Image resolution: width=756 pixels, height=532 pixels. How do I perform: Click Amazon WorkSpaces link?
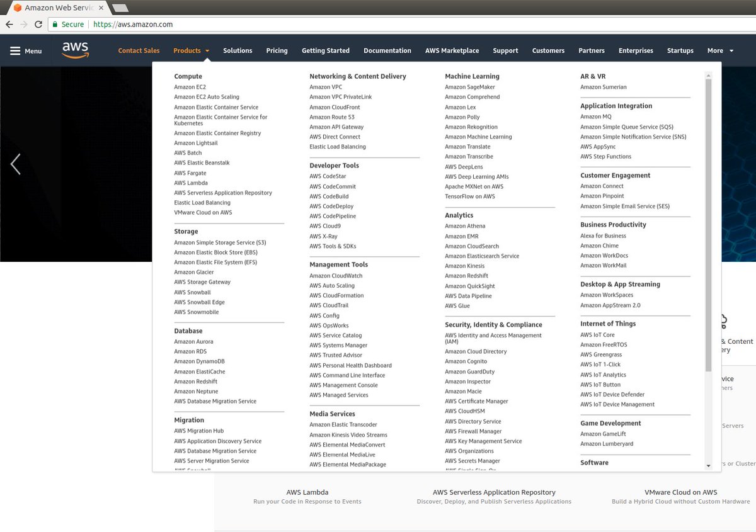607,295
